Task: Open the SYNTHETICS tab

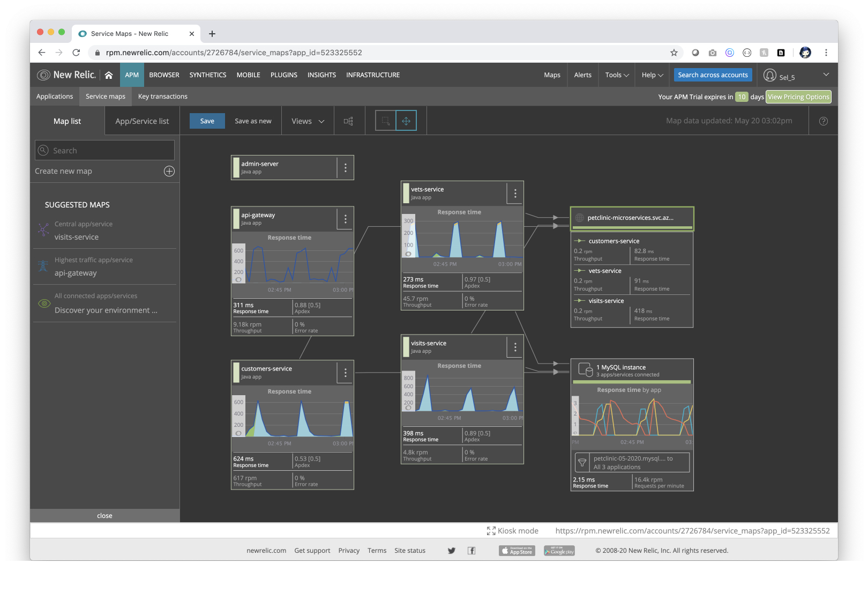Action: click(x=208, y=75)
